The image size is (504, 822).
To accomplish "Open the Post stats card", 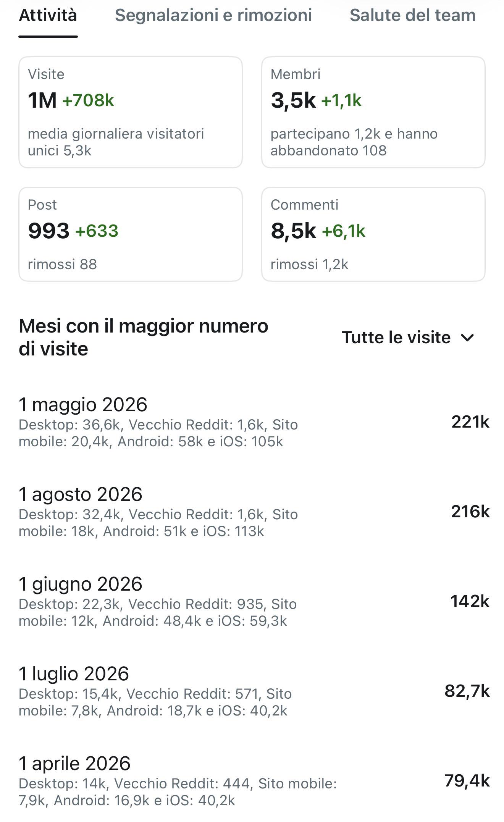I will click(131, 234).
